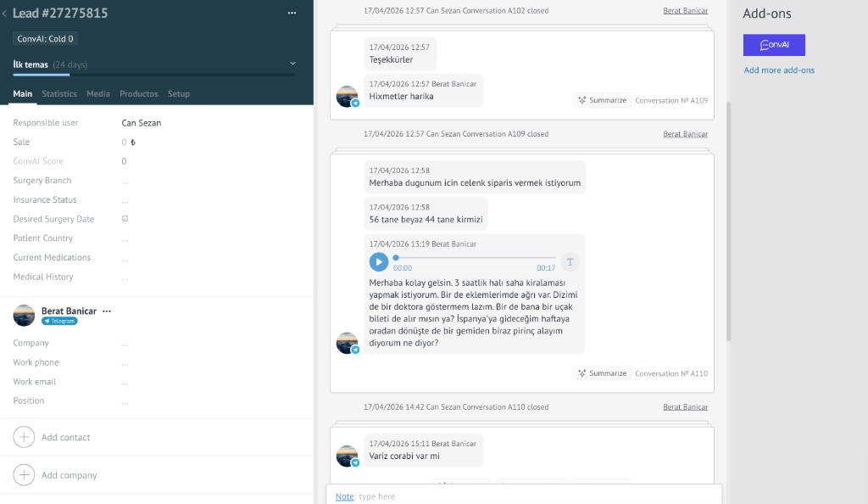The height and width of the screenshot is (504, 868).
Task: Switch to the Statistics tab
Action: 59,93
